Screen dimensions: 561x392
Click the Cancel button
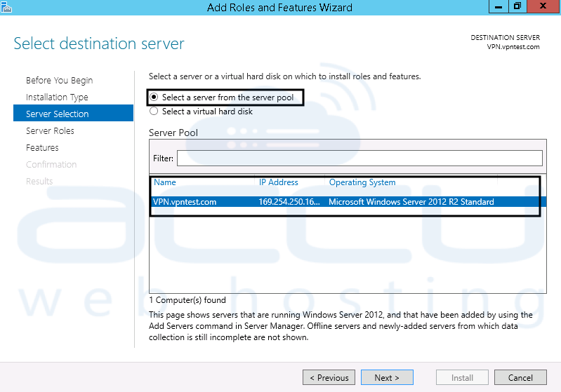click(520, 378)
